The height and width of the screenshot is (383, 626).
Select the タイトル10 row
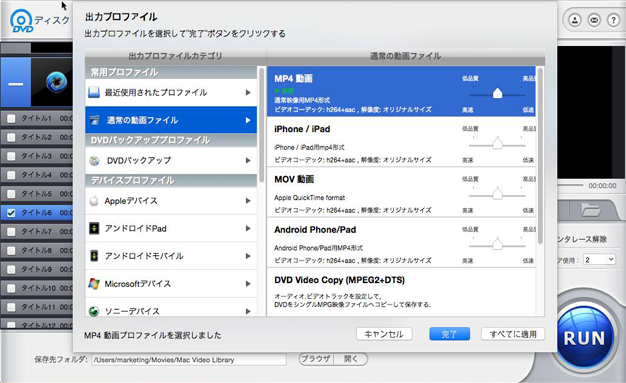pyautogui.click(x=37, y=288)
